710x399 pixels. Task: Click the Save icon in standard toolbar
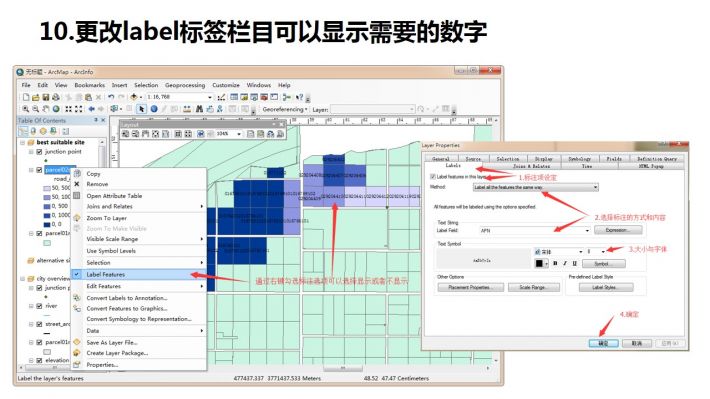tap(46, 97)
